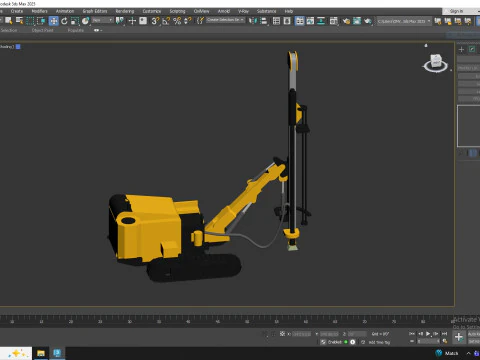This screenshot has width=480, height=360.
Task: Click Edit Named Selection Sets icon
Action: [x=200, y=21]
